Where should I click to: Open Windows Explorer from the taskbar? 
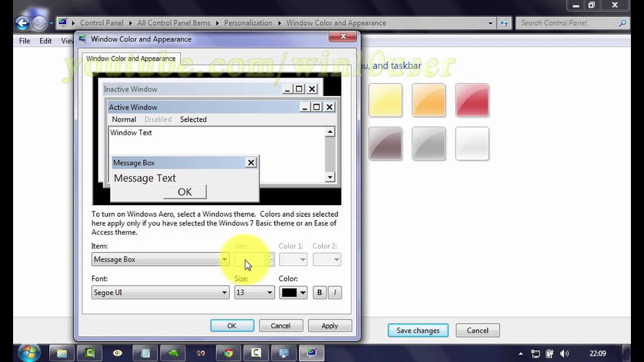(61, 353)
